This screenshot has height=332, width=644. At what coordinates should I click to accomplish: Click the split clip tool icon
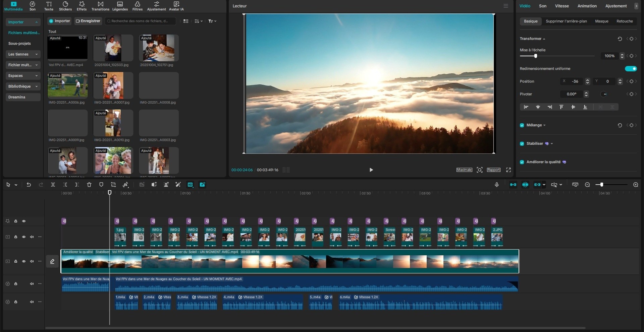53,185
